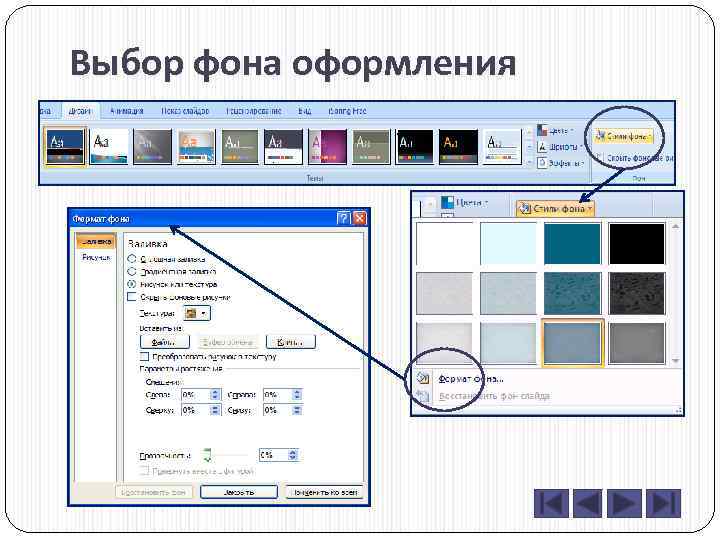Select Сплошная заливка radio button

point(132,259)
